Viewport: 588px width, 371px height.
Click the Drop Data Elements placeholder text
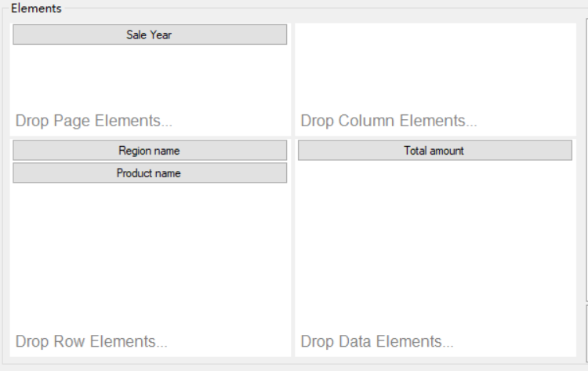coord(377,341)
